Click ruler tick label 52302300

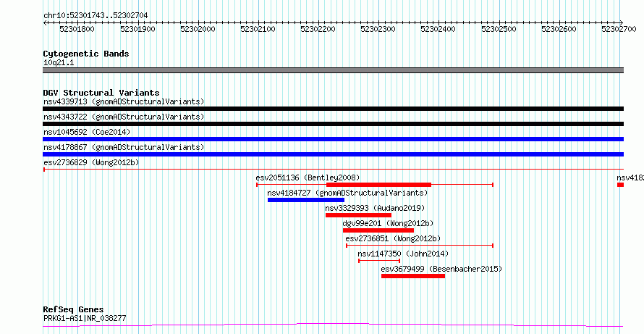378,29
